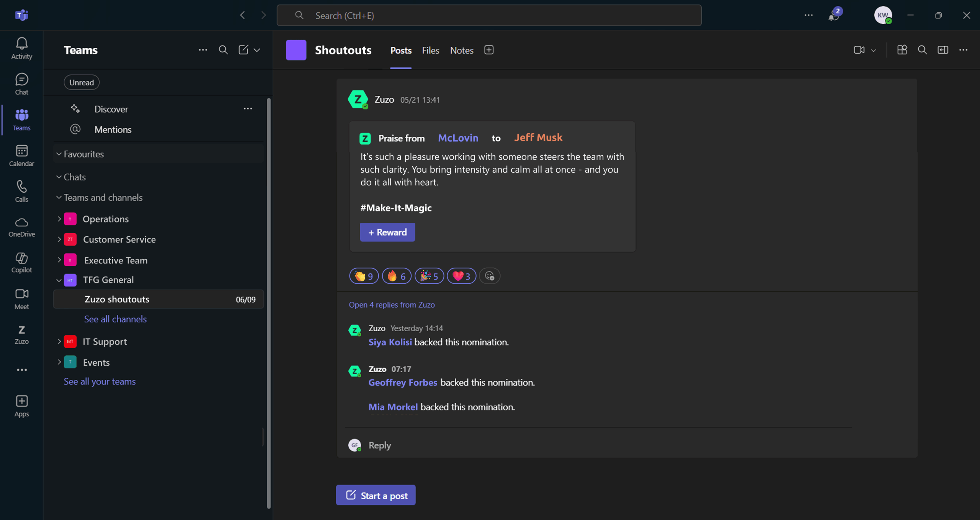Open Teams panel more options ellipsis

[x=203, y=50]
